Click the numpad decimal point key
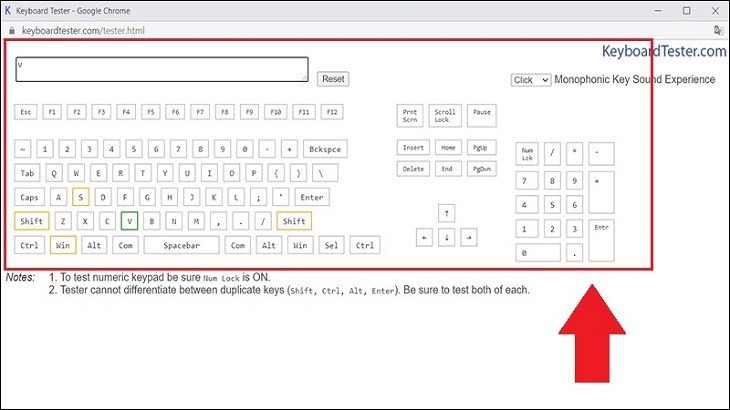 click(575, 253)
